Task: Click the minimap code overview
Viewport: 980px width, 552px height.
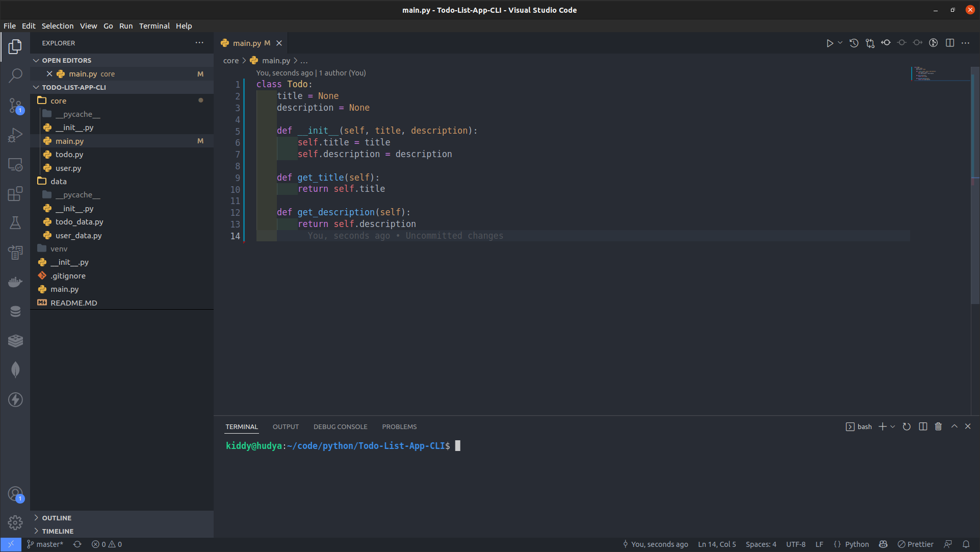Action: 925,74
